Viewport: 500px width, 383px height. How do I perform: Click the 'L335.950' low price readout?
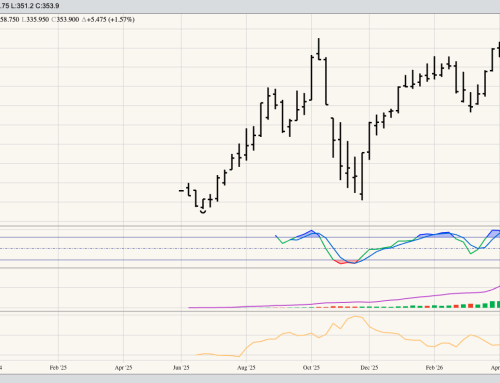point(35,20)
